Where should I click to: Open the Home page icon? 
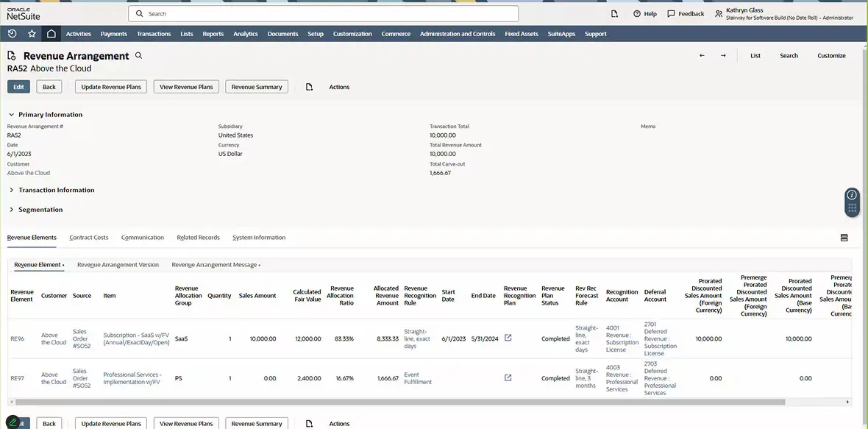pos(49,33)
